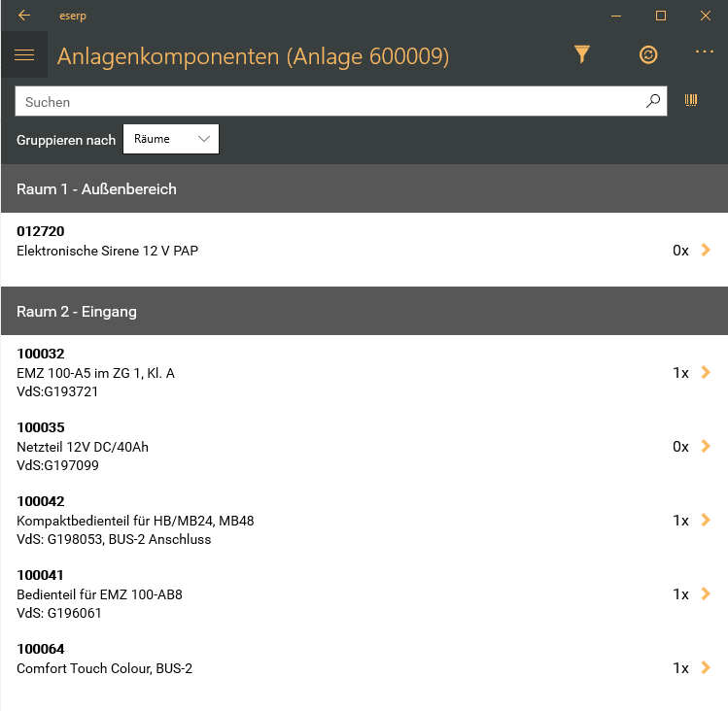Expand details arrow for Netzteil 12V DC/40Ah
Image resolution: width=728 pixels, height=711 pixels.
coord(706,447)
